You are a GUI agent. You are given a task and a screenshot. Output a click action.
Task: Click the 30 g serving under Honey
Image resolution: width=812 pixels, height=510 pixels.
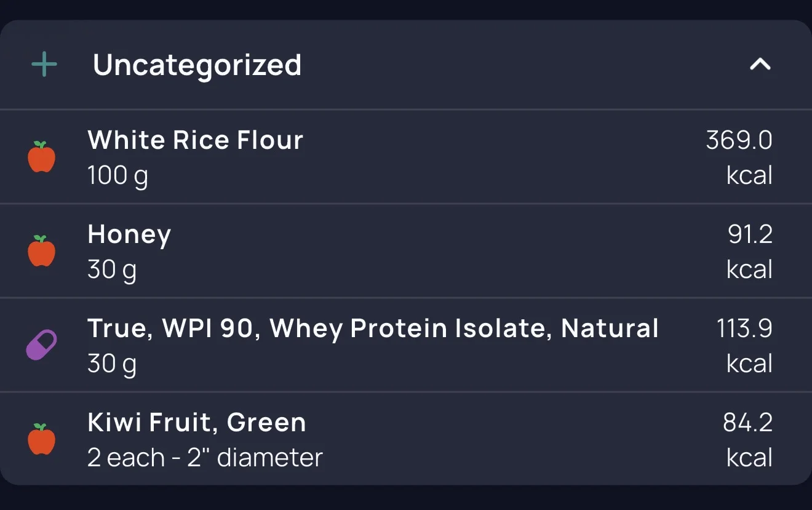tap(111, 271)
